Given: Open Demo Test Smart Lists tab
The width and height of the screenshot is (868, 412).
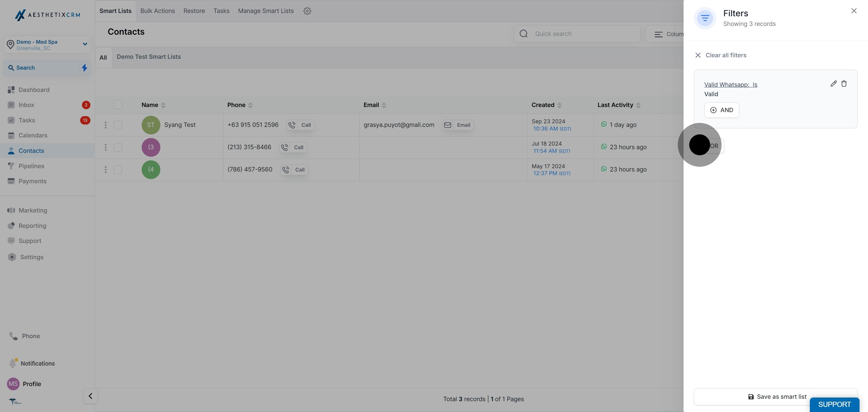Looking at the screenshot, I should coord(149,57).
